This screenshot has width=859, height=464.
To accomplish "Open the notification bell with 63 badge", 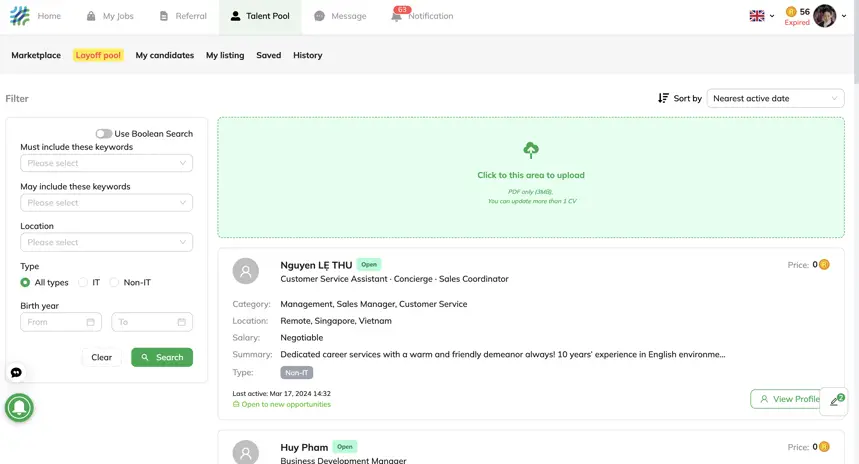I will tap(396, 16).
